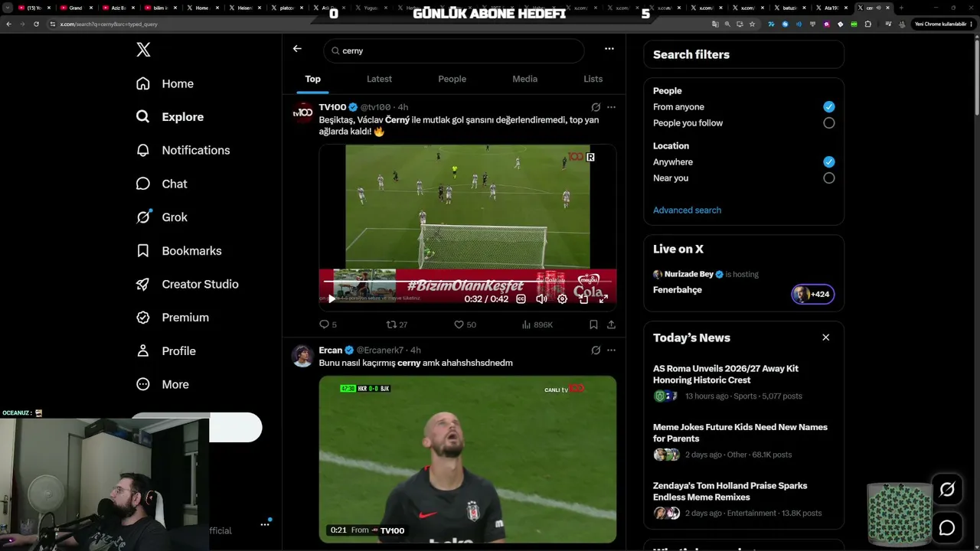Open floating Grok button at bottom right

click(x=947, y=490)
